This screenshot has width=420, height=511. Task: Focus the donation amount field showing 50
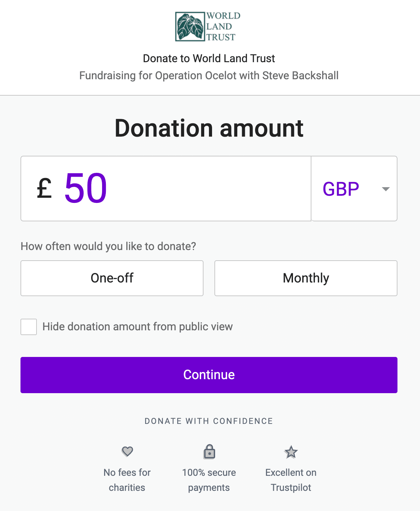pos(166,189)
